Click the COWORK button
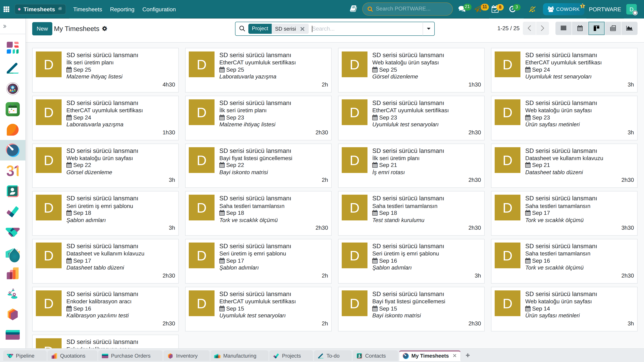Screen dimensions: 644x362 click(564, 9)
